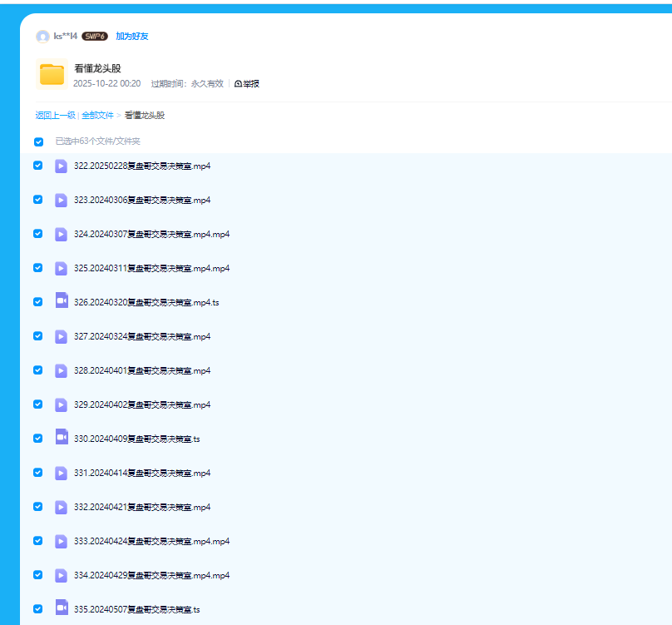Click the camera icon for 326.20240320 .ts file
This screenshot has height=625, width=672.
click(62, 301)
